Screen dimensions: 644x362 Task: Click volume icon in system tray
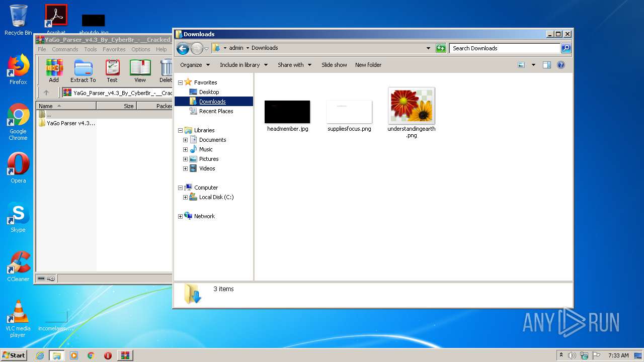[572, 355]
